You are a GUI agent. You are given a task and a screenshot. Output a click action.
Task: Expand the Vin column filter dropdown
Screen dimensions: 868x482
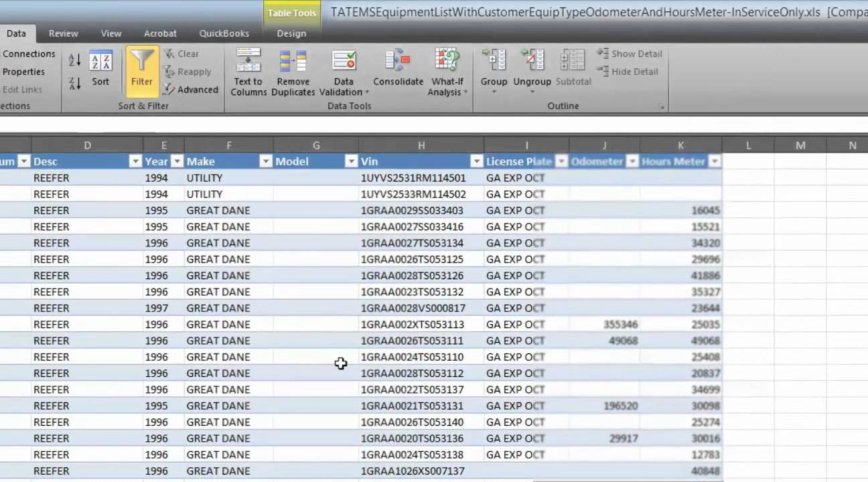(476, 161)
